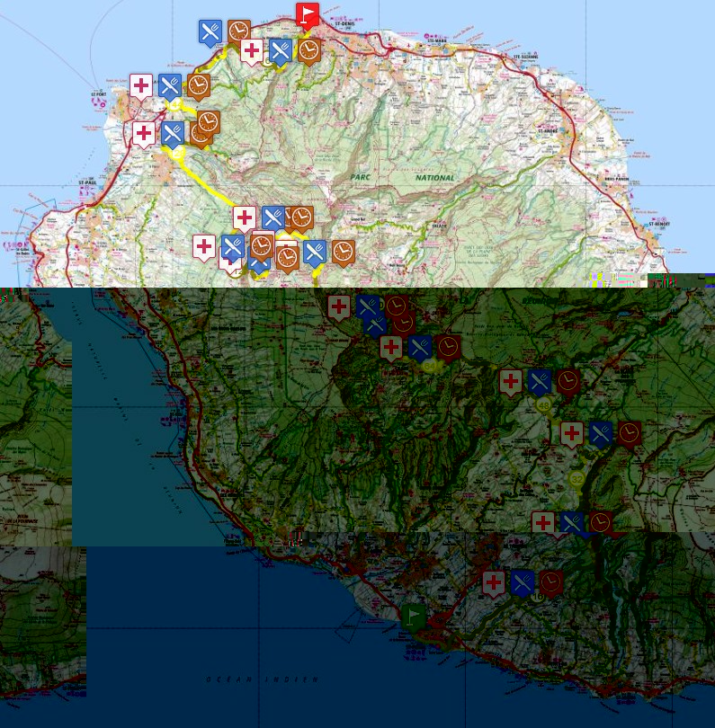Click the yellow waypoint circle 144
Image resolution: width=715 pixels, height=728 pixels.
point(174,105)
